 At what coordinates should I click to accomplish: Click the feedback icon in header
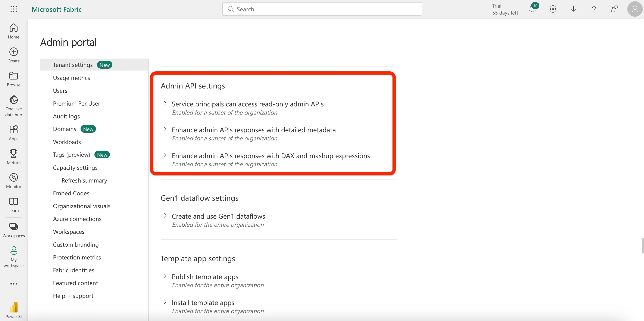tap(614, 9)
